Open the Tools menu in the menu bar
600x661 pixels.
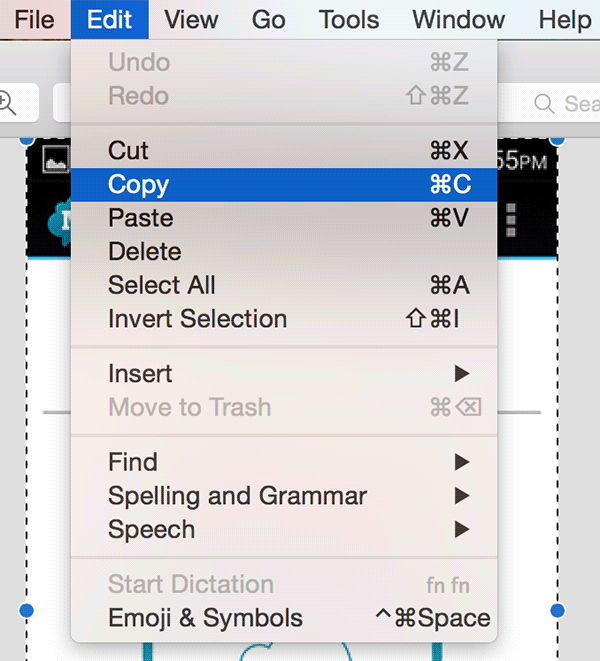click(x=348, y=20)
